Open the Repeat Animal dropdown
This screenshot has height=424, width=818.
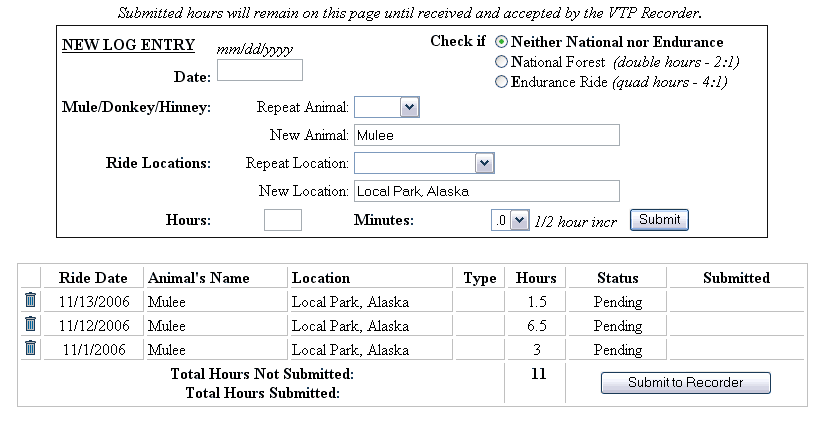coord(387,107)
